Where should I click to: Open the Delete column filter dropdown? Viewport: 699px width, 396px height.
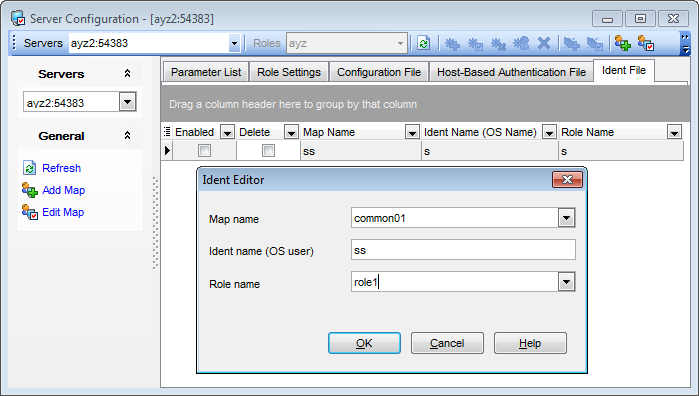(x=291, y=132)
